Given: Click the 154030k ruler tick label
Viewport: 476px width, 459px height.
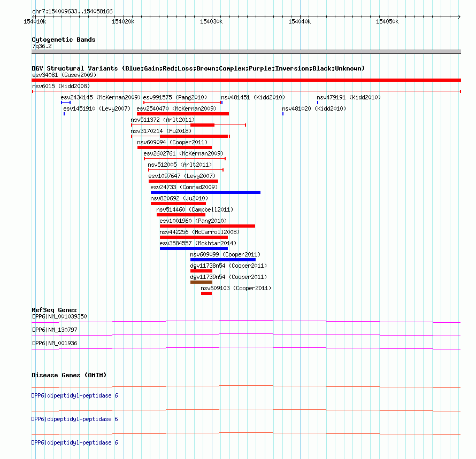Looking at the screenshot, I should (211, 21).
